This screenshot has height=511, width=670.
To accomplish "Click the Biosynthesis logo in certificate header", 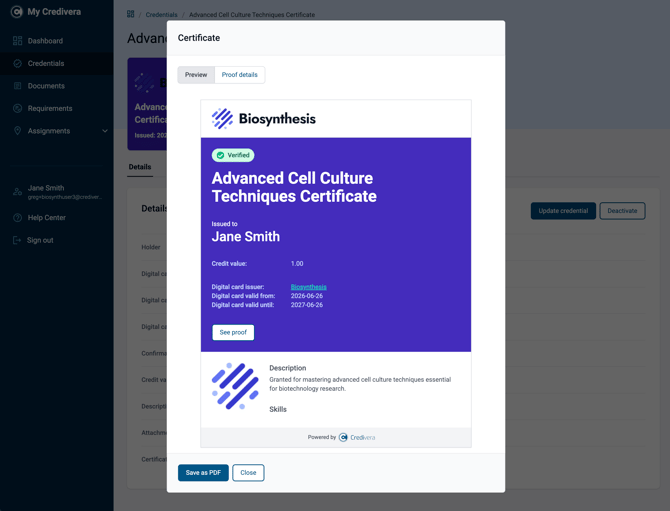I will tap(264, 118).
